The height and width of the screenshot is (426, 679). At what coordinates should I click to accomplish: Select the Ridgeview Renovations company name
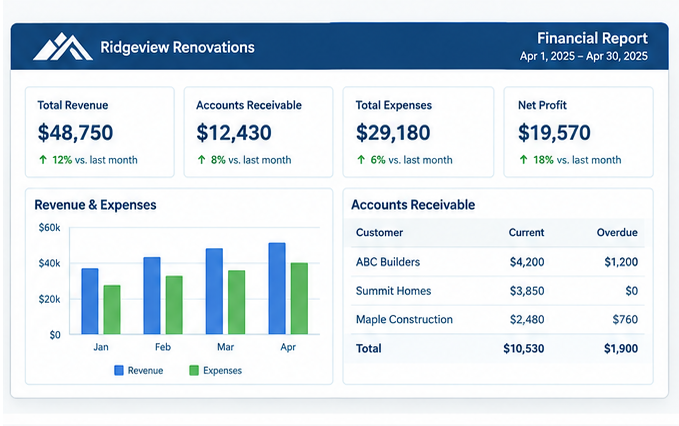point(178,47)
